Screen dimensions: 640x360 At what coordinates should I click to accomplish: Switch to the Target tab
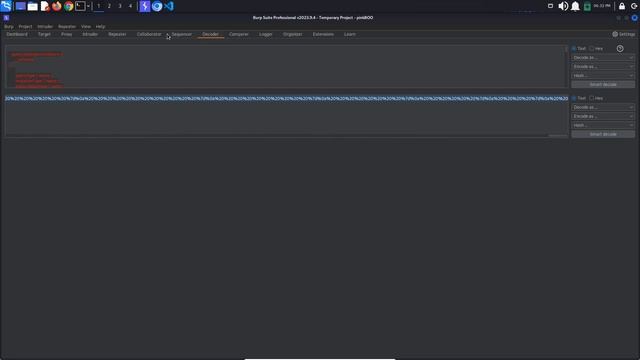[44, 34]
